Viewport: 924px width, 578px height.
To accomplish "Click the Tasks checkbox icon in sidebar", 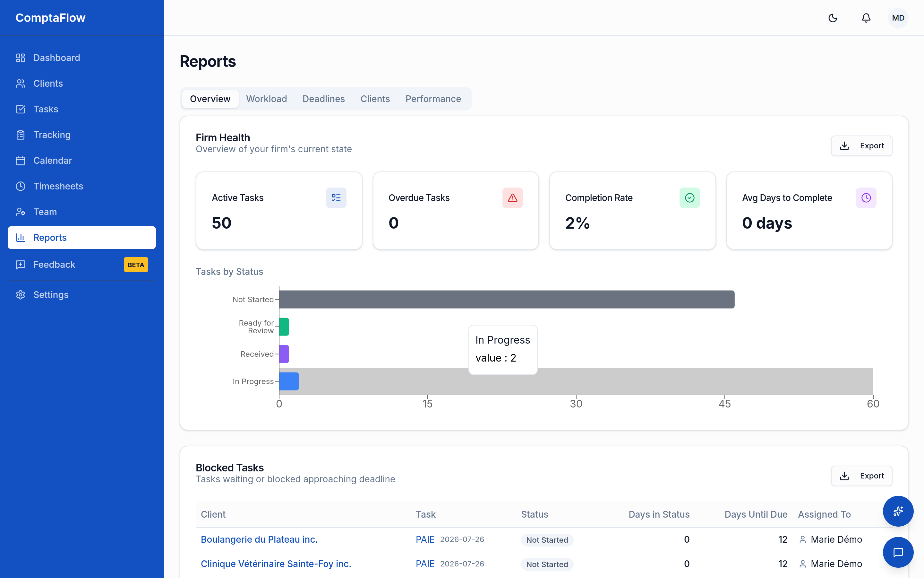I will pyautogui.click(x=21, y=109).
